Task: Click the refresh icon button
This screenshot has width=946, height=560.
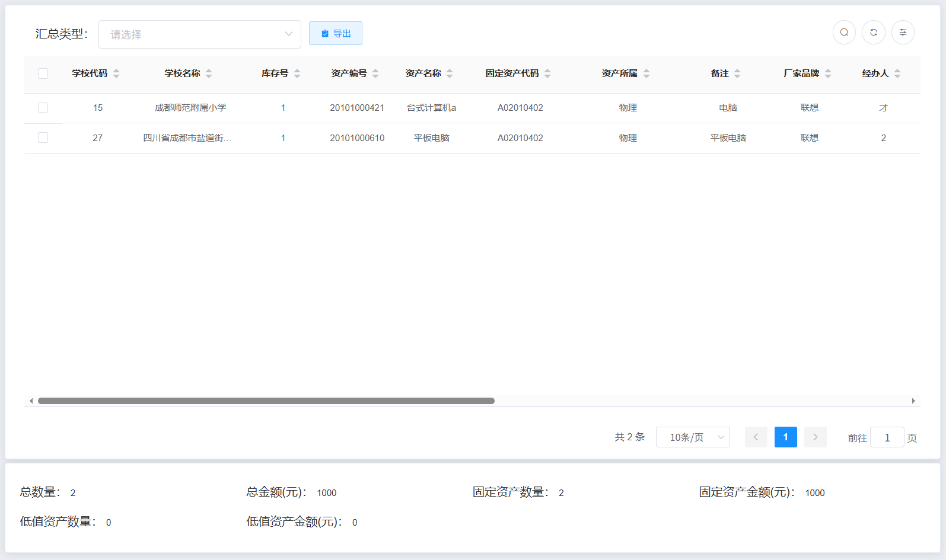Action: coord(873,33)
